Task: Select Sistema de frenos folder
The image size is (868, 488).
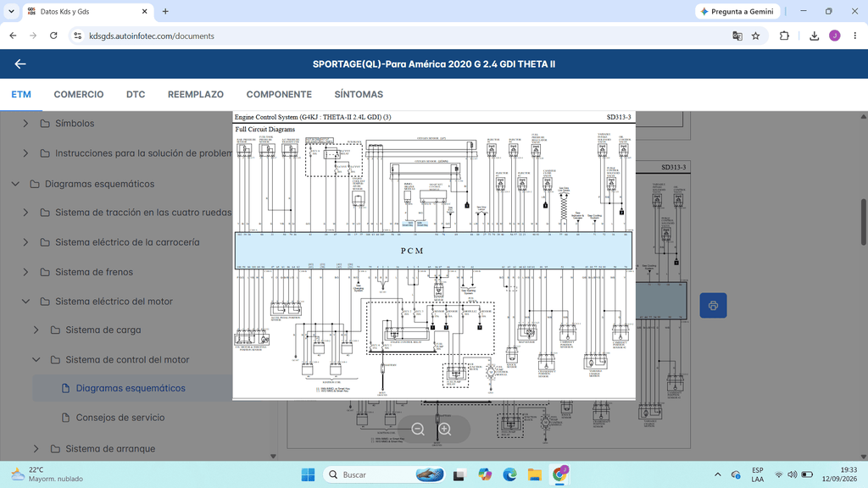Action: pyautogui.click(x=94, y=272)
